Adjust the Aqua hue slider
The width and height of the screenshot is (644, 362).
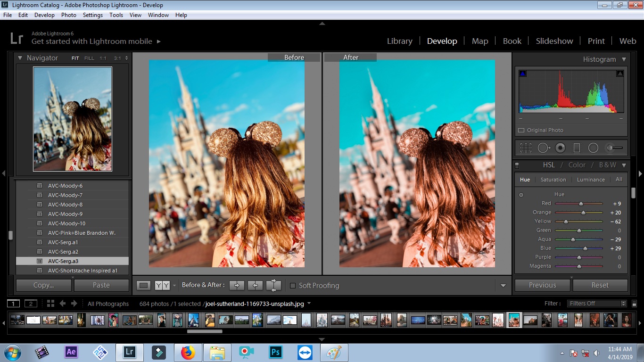pos(573,239)
